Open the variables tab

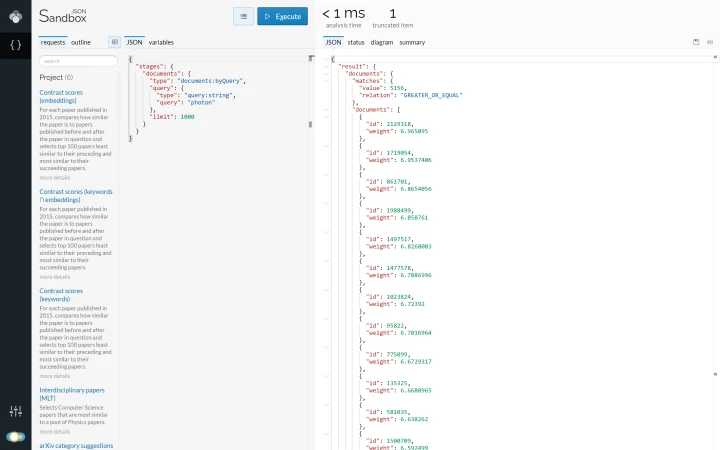(161, 42)
